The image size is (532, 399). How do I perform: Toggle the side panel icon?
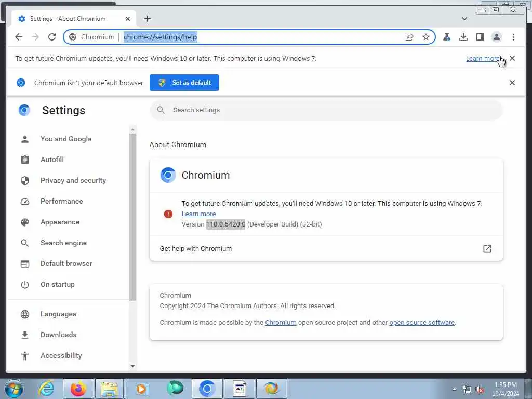pyautogui.click(x=480, y=37)
